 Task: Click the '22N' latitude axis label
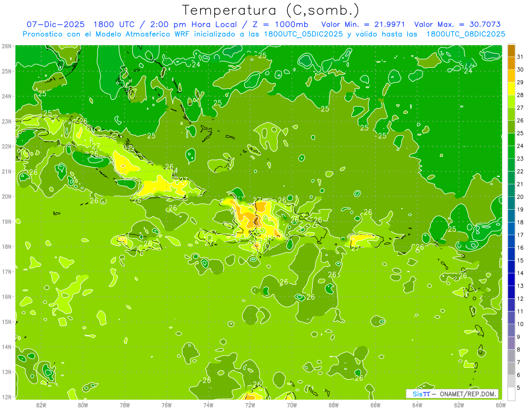[x=7, y=146]
